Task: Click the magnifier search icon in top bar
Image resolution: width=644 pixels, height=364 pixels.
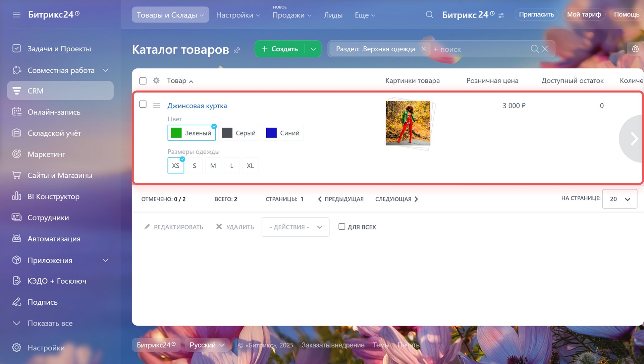Action: (x=429, y=15)
